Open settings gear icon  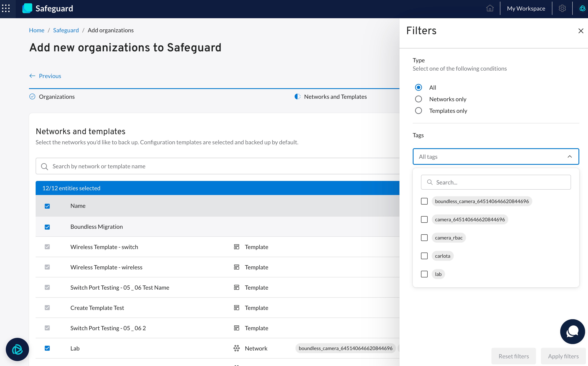pos(562,8)
